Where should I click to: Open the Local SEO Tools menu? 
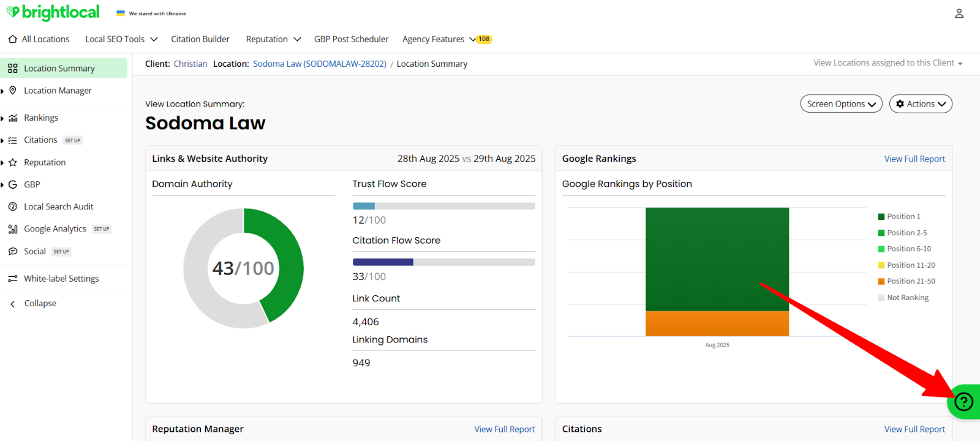[121, 39]
